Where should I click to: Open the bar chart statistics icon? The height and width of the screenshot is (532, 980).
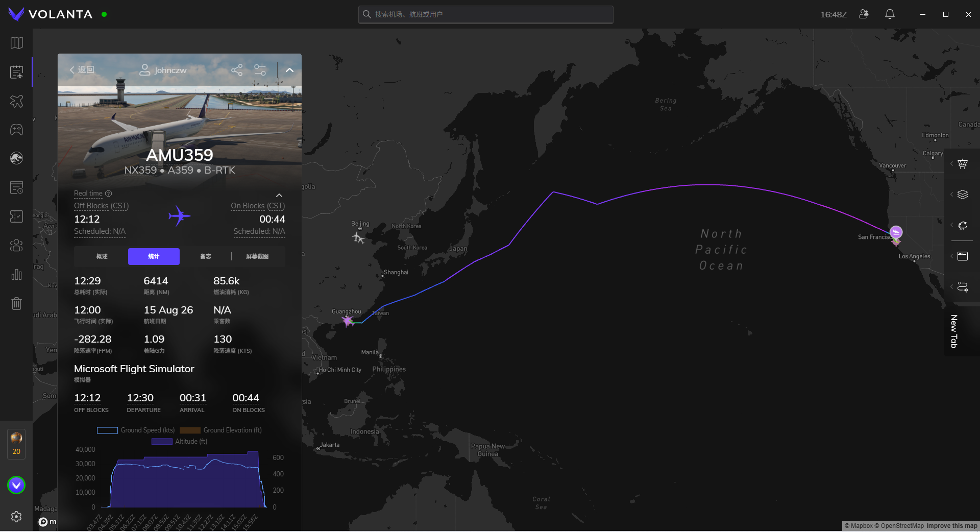[x=16, y=275]
